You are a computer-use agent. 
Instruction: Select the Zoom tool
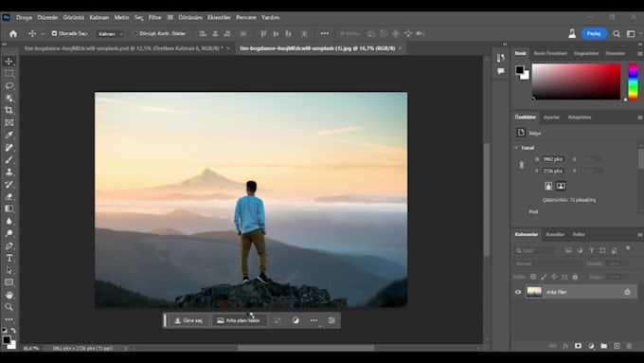[x=9, y=307]
